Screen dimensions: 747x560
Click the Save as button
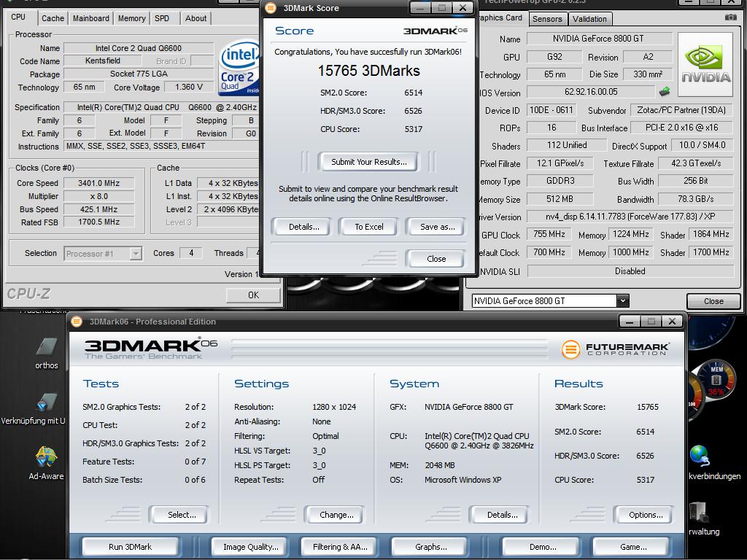point(437,227)
